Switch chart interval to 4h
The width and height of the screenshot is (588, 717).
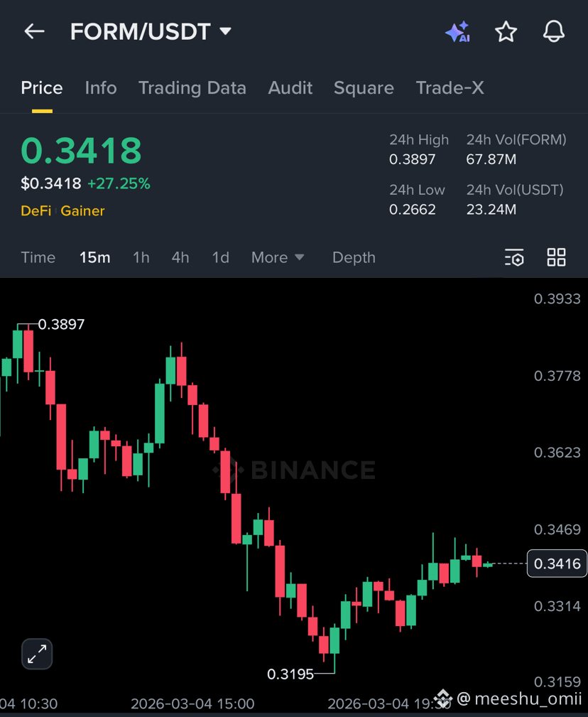coord(180,257)
